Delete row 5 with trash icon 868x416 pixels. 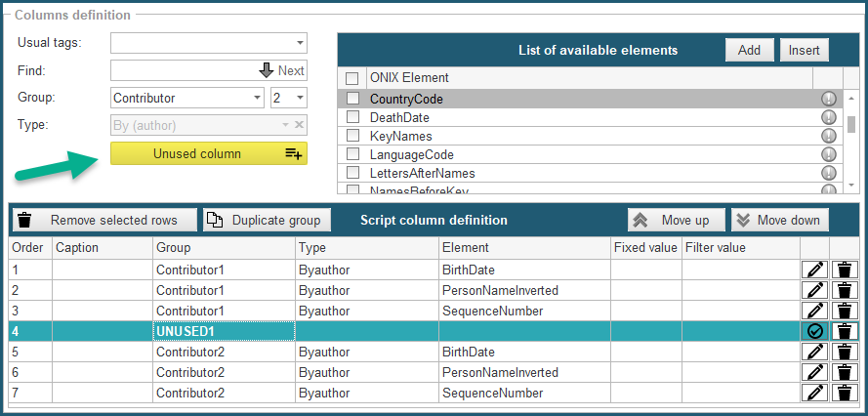(845, 352)
